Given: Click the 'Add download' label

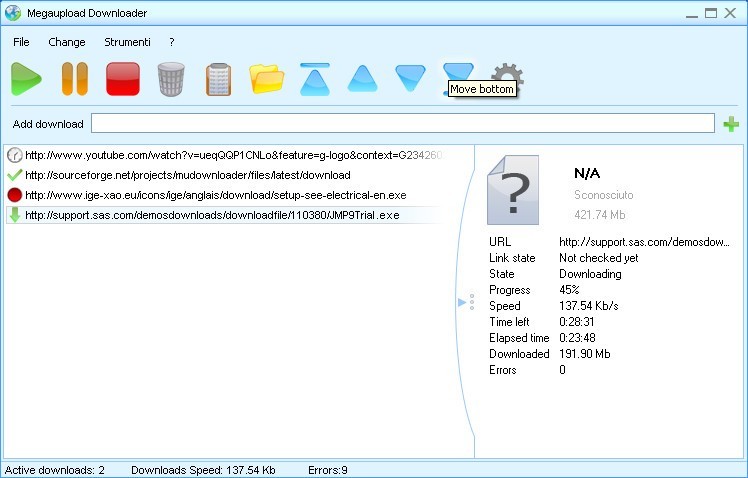Looking at the screenshot, I should coord(48,124).
